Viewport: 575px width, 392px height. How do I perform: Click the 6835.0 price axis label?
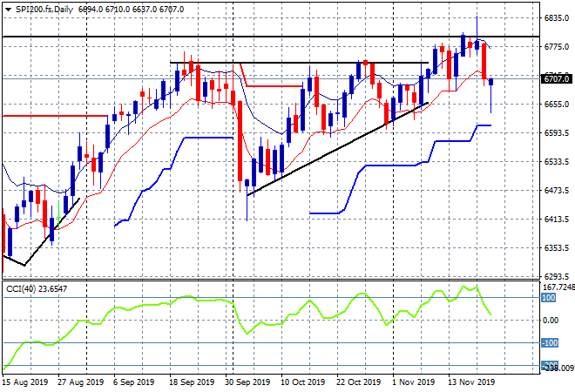coord(557,18)
